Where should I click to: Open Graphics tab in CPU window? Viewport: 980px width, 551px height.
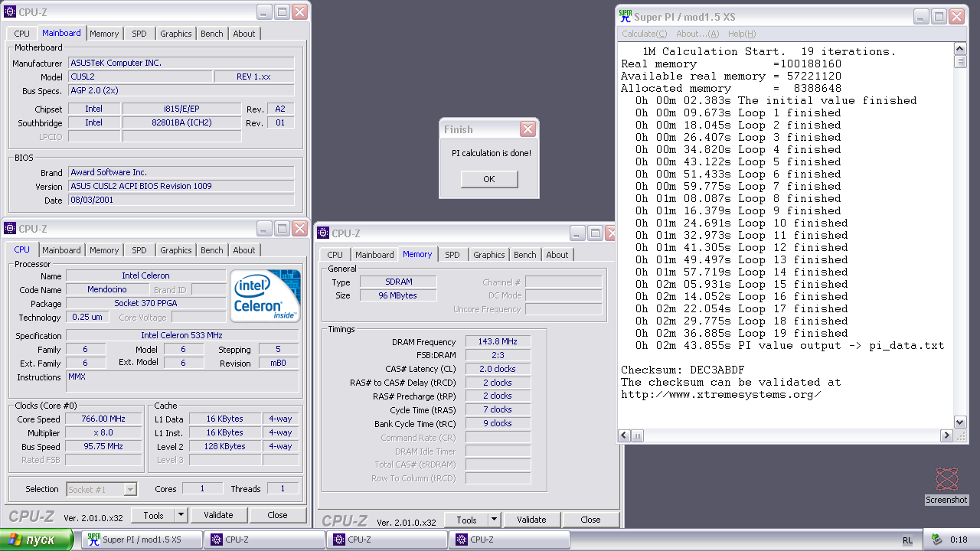176,250
